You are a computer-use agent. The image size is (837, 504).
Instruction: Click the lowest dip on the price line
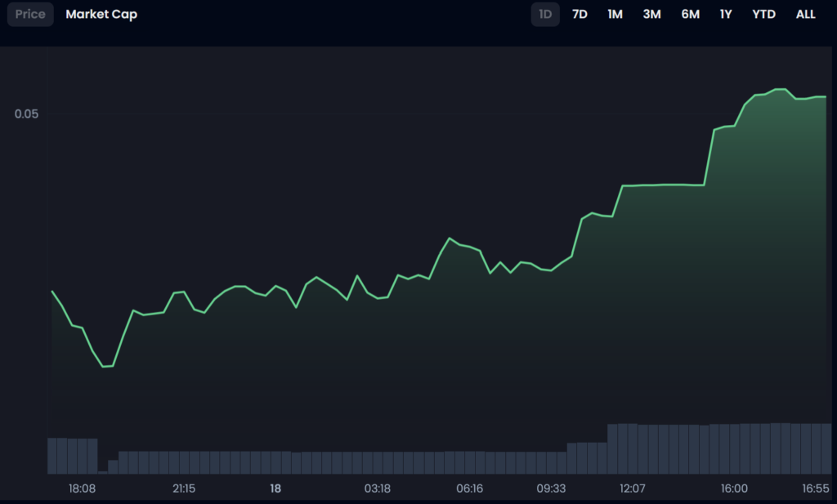pos(104,367)
